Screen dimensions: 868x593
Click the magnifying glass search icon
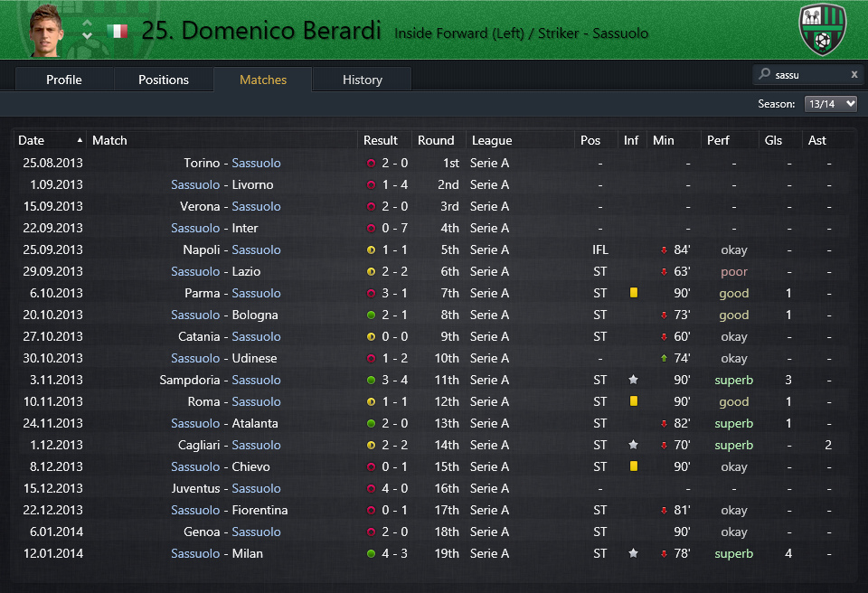[764, 75]
